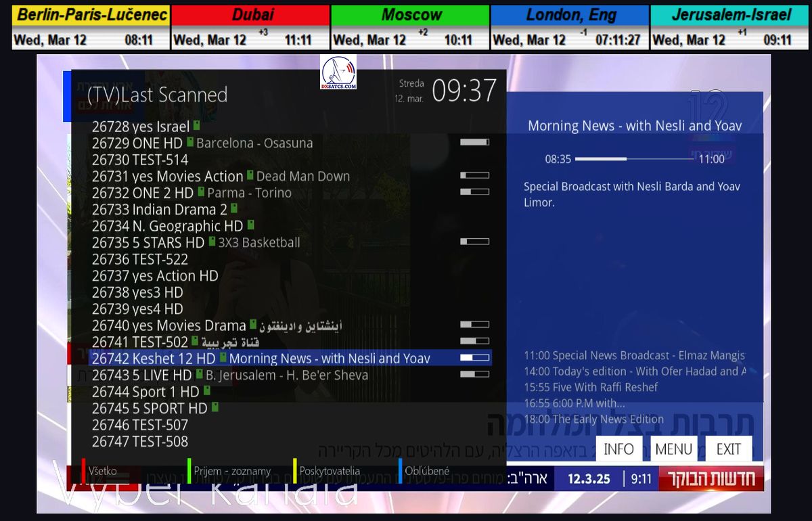Select channel 26742 Keshet 12 HD
Viewport: 812px width, 521px height.
[x=154, y=358]
